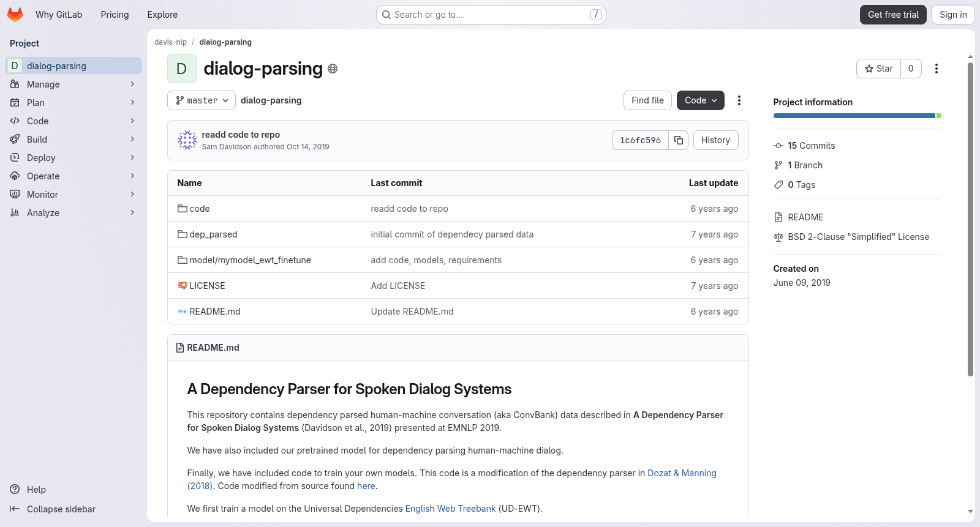Open the davis-nlp breadcrumb link
The height and width of the screenshot is (527, 980).
pyautogui.click(x=170, y=42)
